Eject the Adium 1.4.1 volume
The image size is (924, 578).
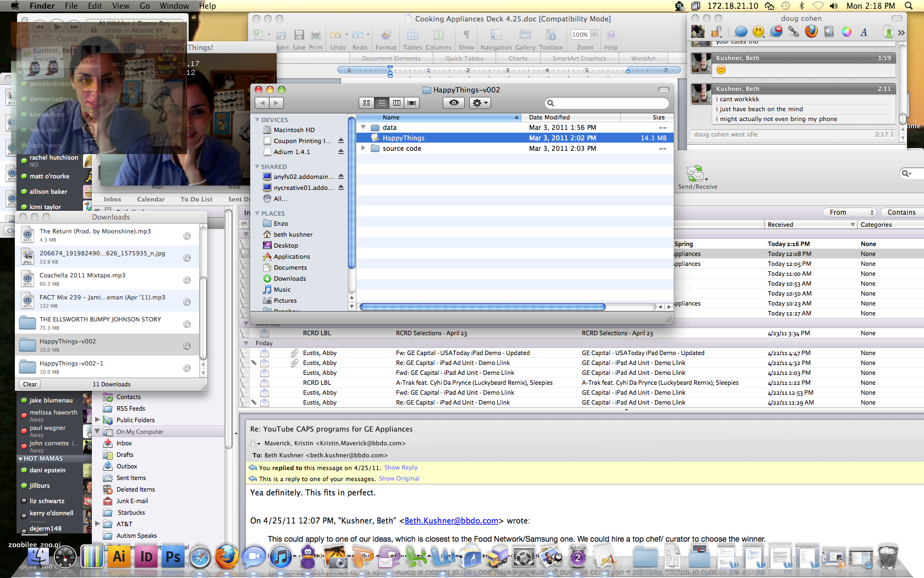341,152
